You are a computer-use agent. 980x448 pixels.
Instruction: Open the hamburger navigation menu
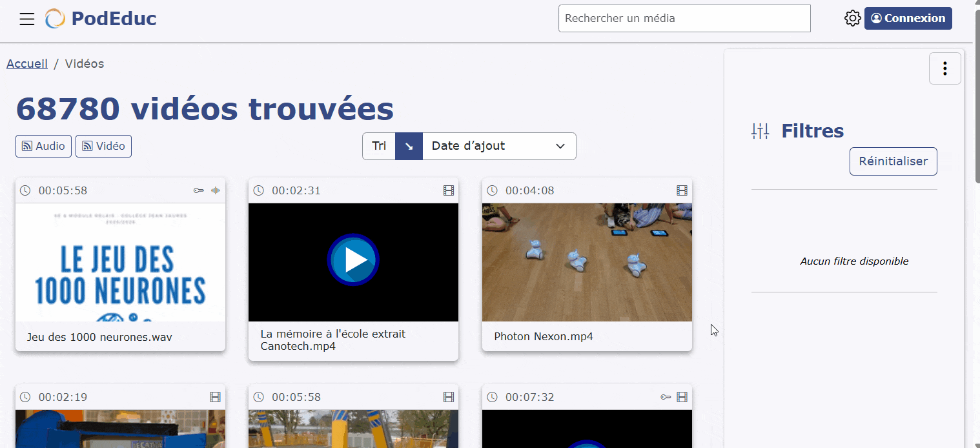pos(26,19)
